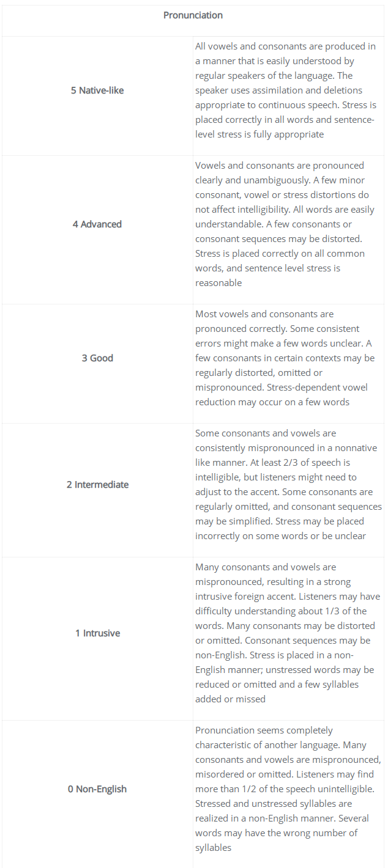The image size is (388, 868).
Task: Select the 2 Intermediate score label
Action: tap(97, 485)
